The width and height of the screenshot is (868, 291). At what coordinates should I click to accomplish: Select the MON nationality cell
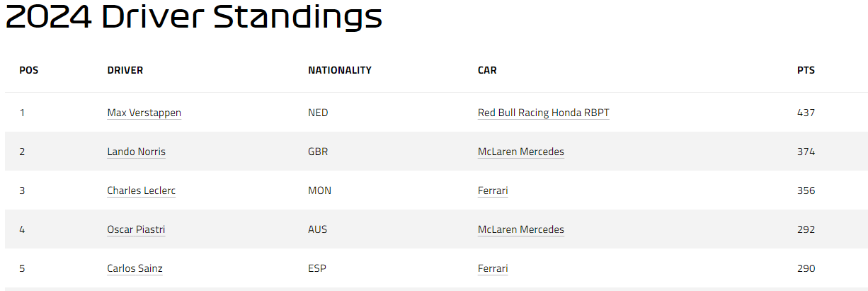pos(319,190)
